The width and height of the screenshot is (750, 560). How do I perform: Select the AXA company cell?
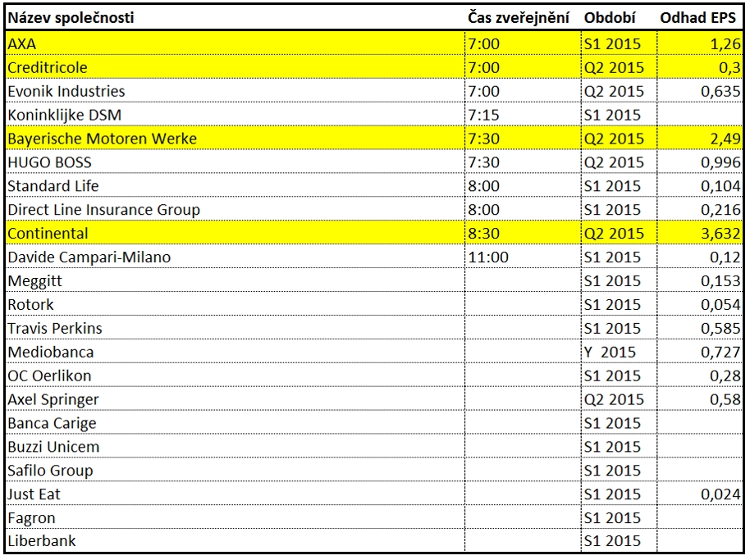(236, 43)
